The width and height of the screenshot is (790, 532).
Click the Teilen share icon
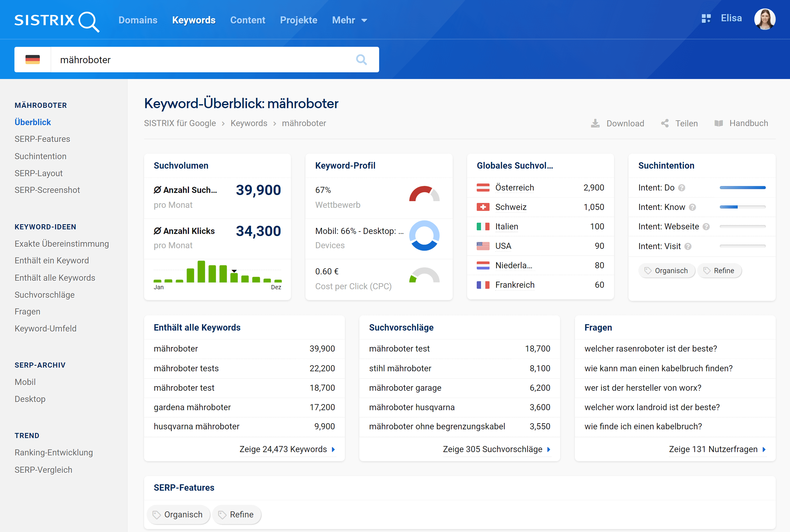[665, 123]
